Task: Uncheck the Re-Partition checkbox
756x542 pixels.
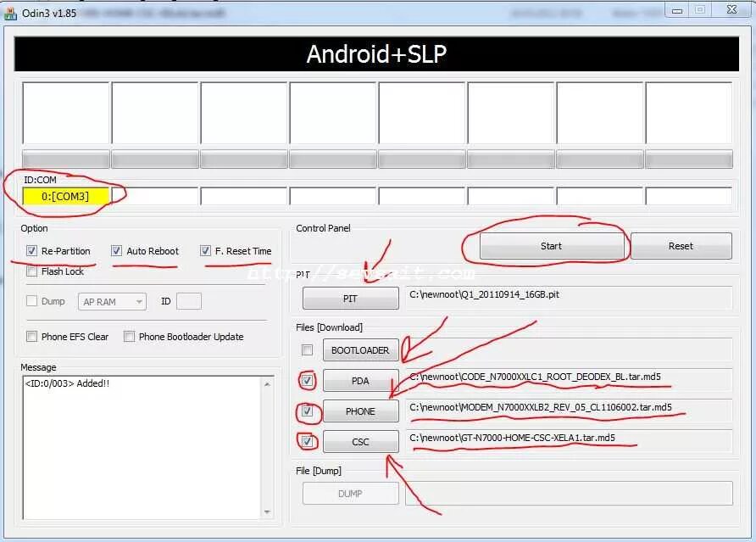Action: coord(31,250)
